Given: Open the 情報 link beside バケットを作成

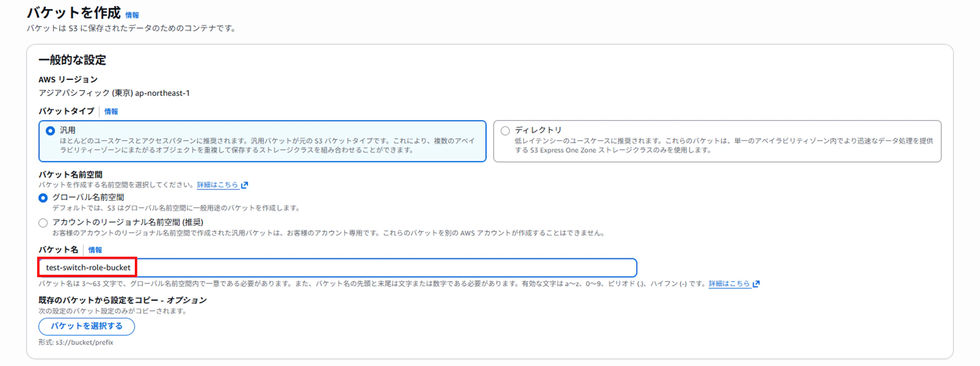Looking at the screenshot, I should pos(132,15).
